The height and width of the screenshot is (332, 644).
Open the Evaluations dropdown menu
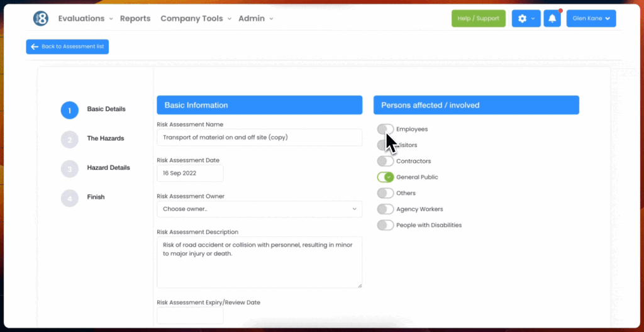point(86,18)
